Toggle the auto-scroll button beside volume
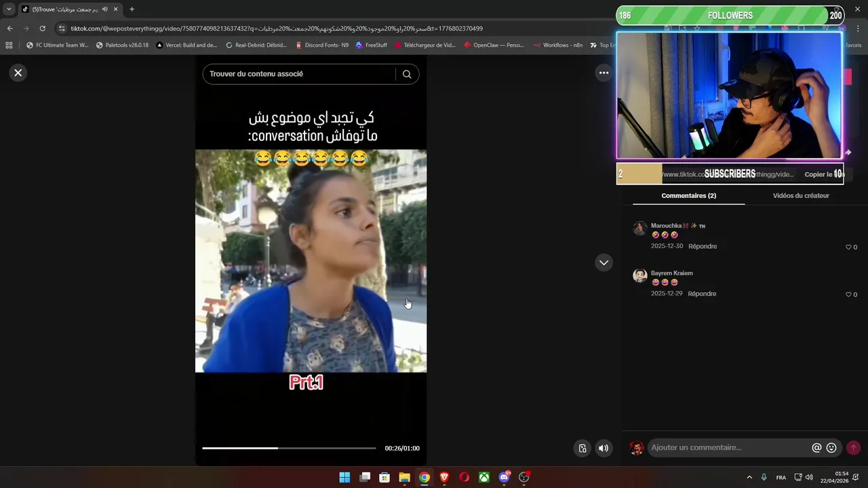Image resolution: width=868 pixels, height=488 pixels. [583, 448]
